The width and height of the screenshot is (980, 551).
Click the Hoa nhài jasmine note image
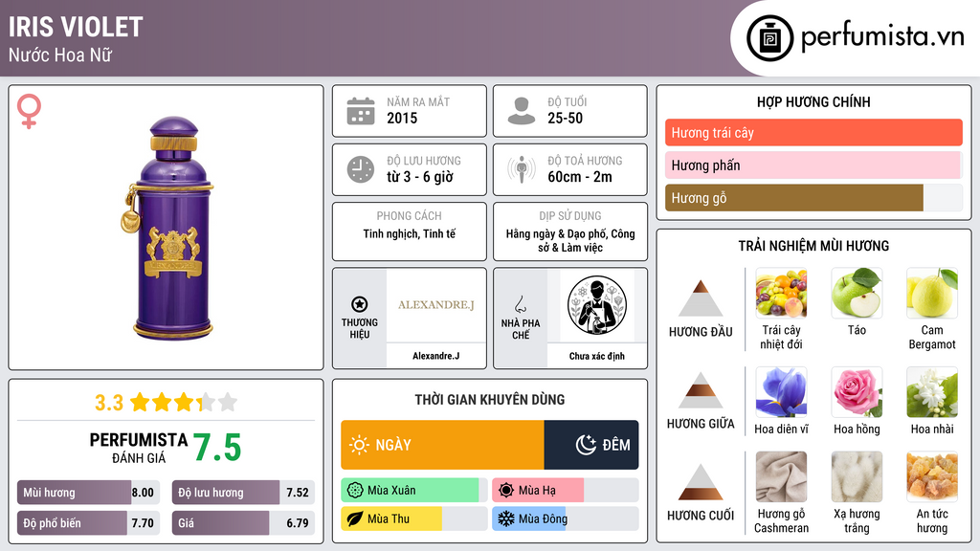[x=932, y=391]
